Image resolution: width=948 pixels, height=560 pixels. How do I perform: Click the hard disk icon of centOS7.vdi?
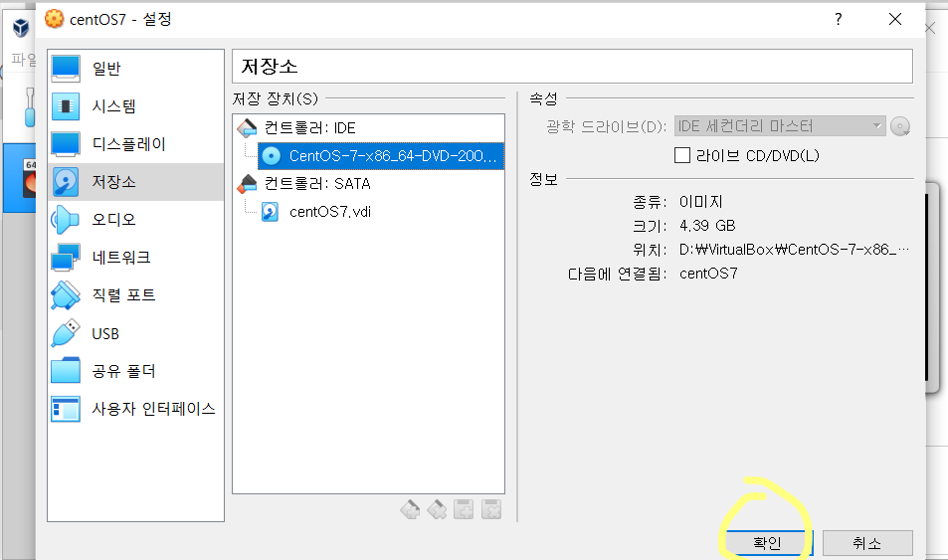click(x=270, y=212)
